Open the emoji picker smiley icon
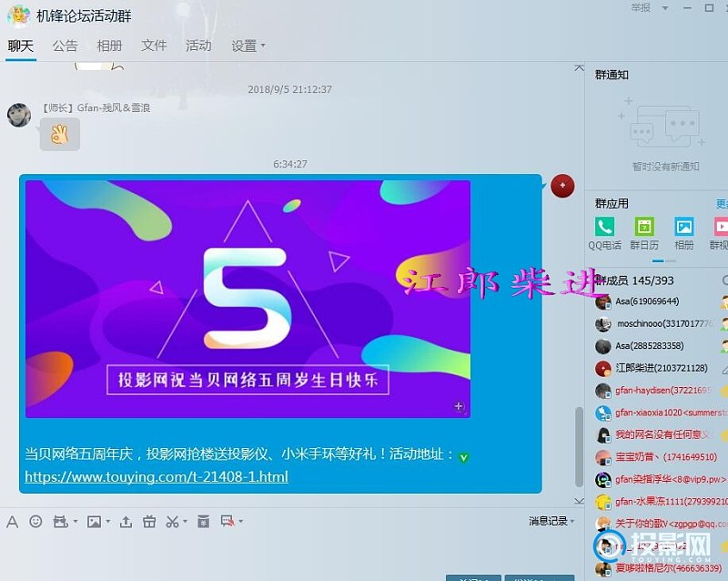 click(35, 522)
